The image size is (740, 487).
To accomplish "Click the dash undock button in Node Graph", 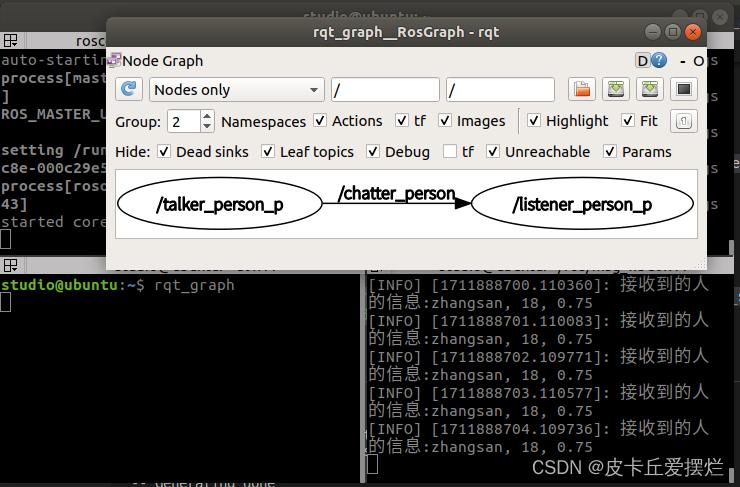I will [x=682, y=61].
